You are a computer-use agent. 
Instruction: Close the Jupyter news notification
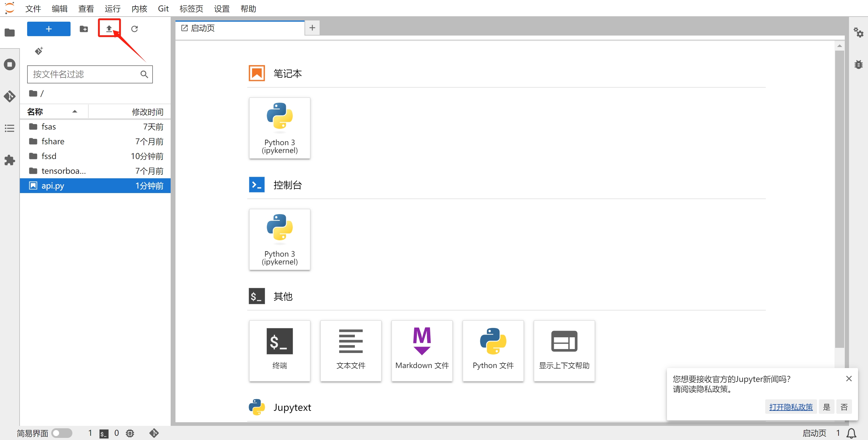point(849,379)
